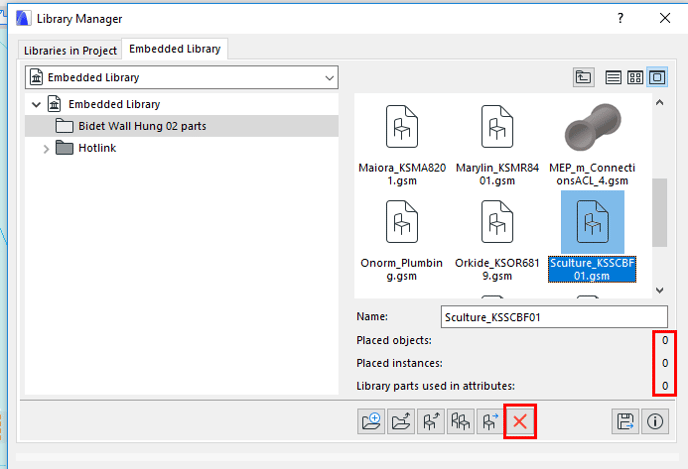Click the Sculture_KSSCBF01.gsm file name label
This screenshot has width=688, height=469.
point(592,269)
